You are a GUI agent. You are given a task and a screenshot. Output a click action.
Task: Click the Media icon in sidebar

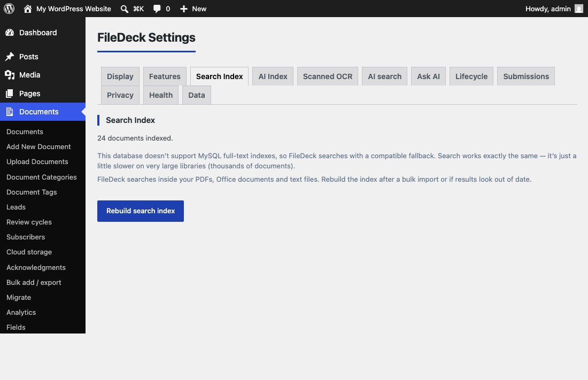click(10, 75)
